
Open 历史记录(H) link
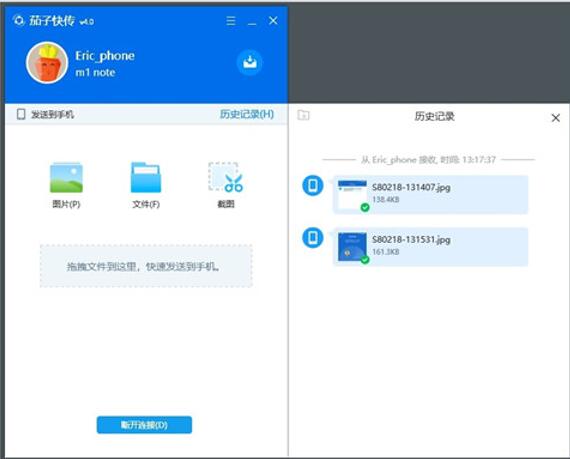[x=246, y=114]
